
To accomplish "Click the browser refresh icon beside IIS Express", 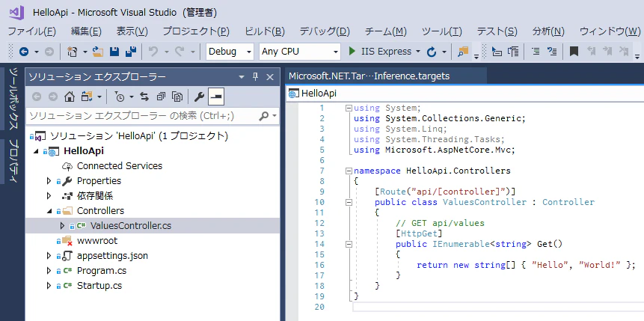I will [x=432, y=52].
